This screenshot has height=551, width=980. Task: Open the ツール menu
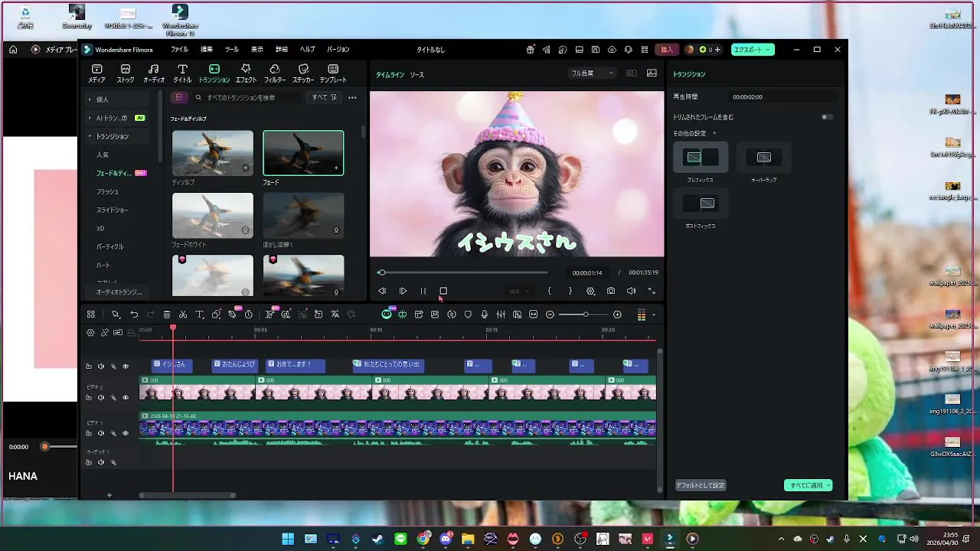(232, 50)
